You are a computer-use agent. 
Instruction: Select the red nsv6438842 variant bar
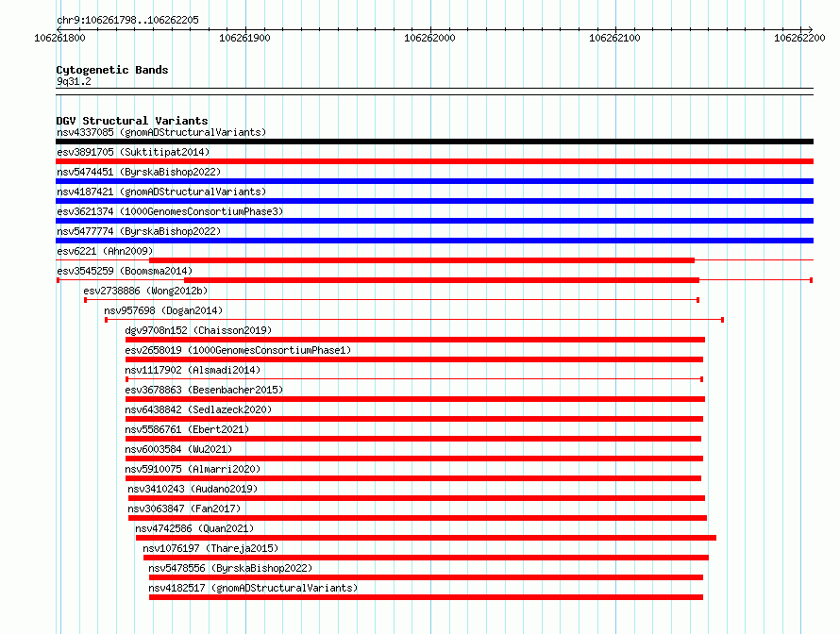(414, 419)
